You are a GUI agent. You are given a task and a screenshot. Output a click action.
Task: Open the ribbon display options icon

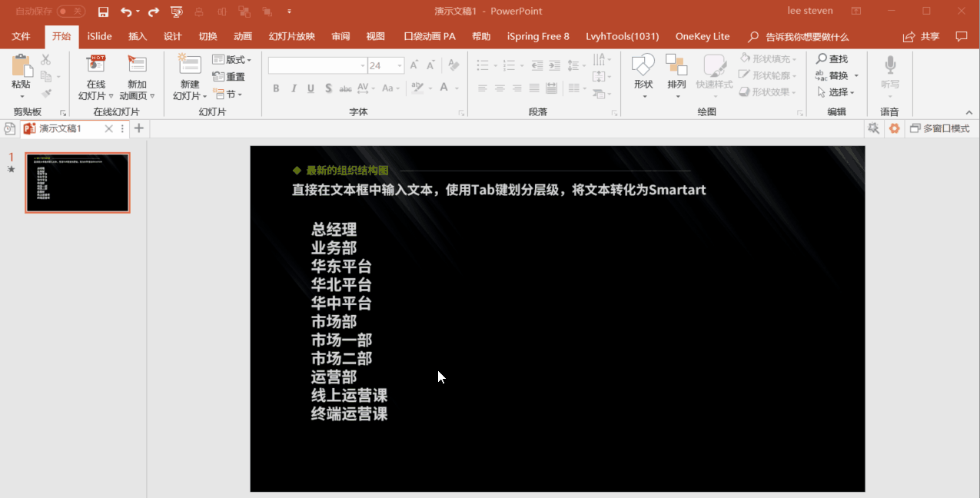click(x=856, y=11)
